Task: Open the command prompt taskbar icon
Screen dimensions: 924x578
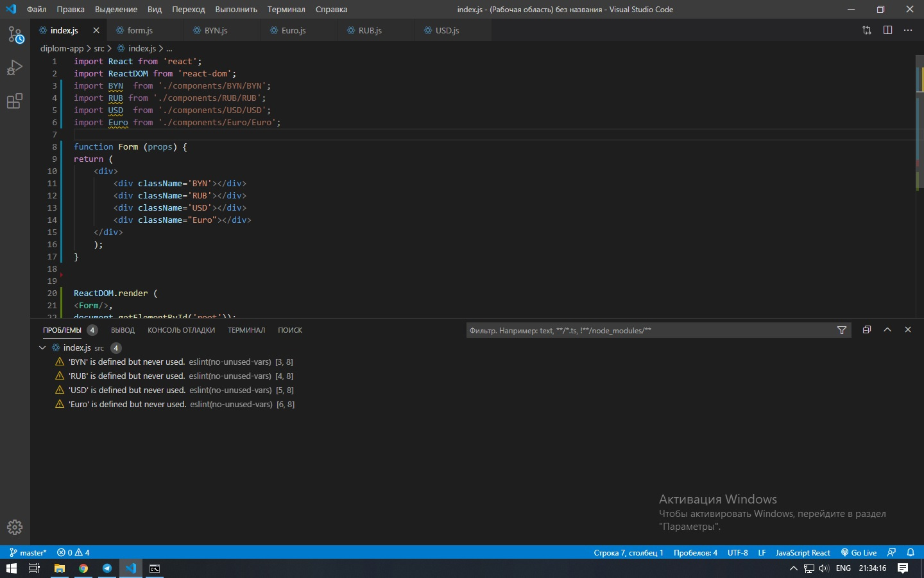Action: (155, 568)
